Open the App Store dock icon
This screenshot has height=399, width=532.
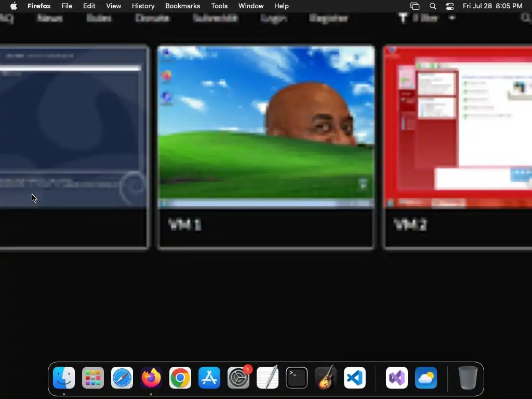pyautogui.click(x=209, y=378)
